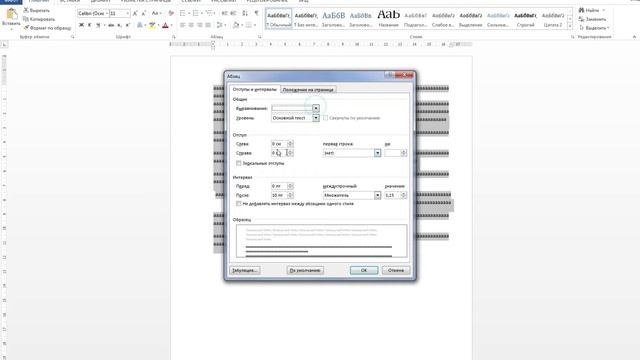
Task: Switch to Position on Page tab
Action: pyautogui.click(x=308, y=89)
